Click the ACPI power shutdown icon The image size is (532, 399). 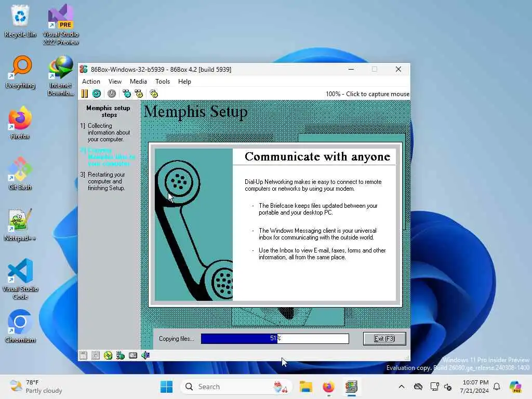click(112, 94)
